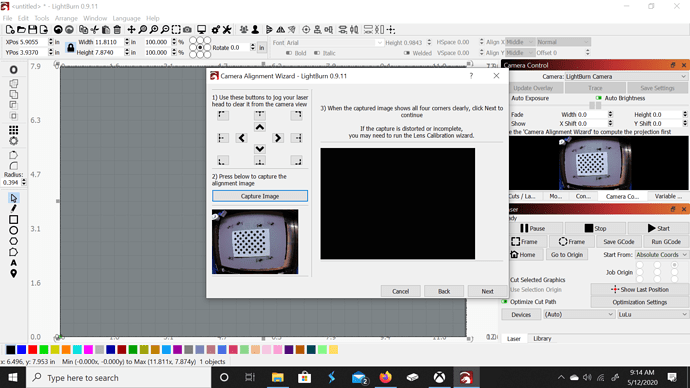Click the Grid array icon in left toolbar

pyautogui.click(x=14, y=130)
